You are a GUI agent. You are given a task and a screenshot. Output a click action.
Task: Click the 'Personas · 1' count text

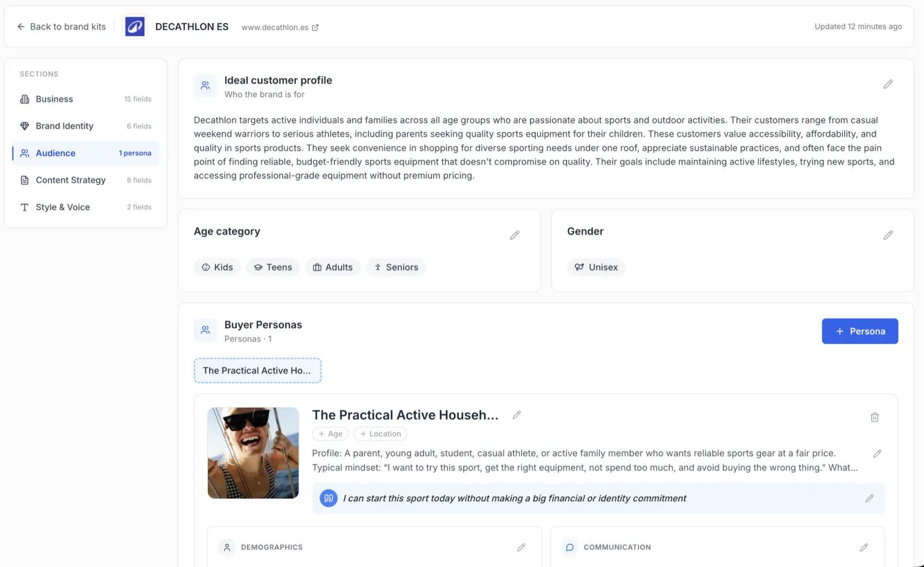coord(248,339)
